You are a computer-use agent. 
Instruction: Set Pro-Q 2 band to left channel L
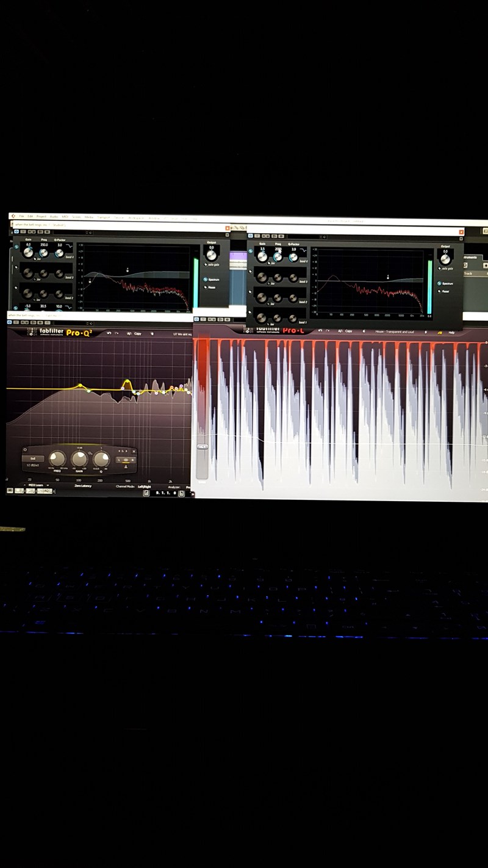coord(119,459)
